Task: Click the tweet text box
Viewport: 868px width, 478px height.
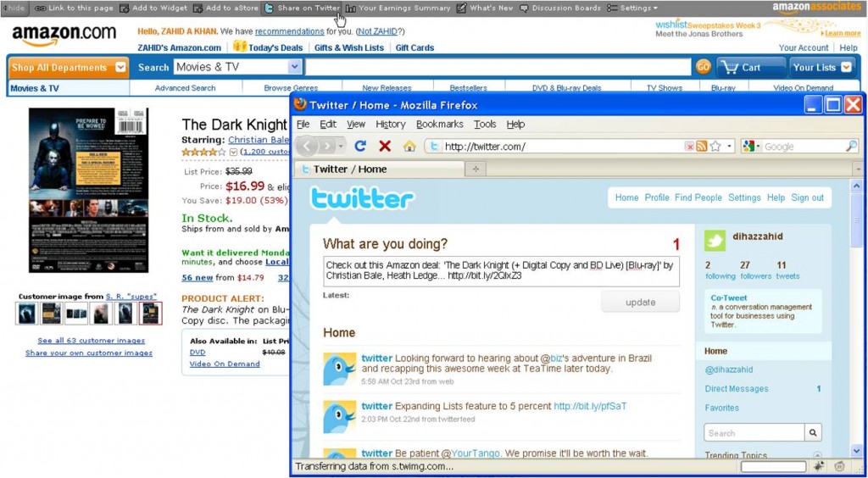Action: (x=501, y=271)
